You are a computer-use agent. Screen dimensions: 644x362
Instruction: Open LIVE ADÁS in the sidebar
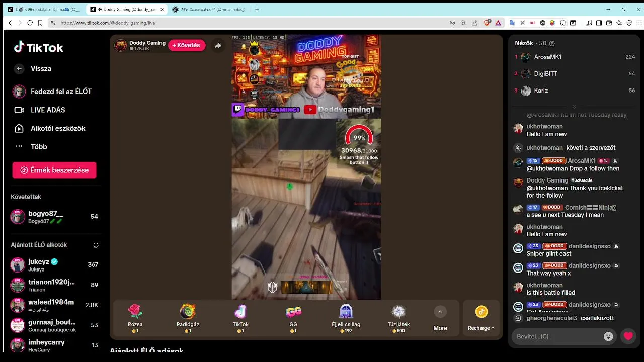pos(39,110)
